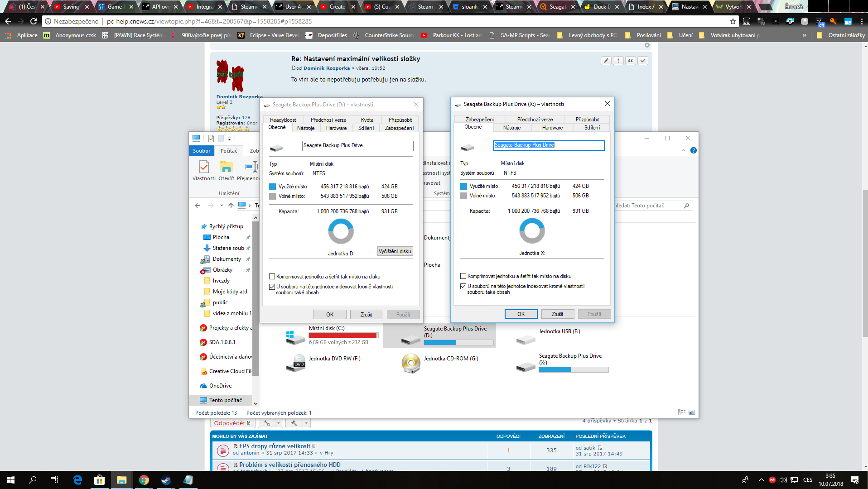Switch to details view in Explorer status bar
The image size is (868, 489).
(682, 412)
